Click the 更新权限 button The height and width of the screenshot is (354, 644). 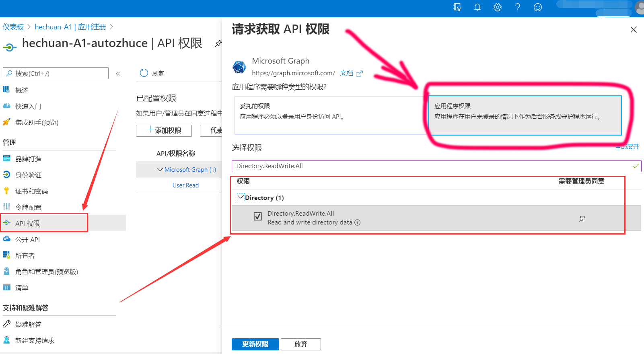click(255, 344)
